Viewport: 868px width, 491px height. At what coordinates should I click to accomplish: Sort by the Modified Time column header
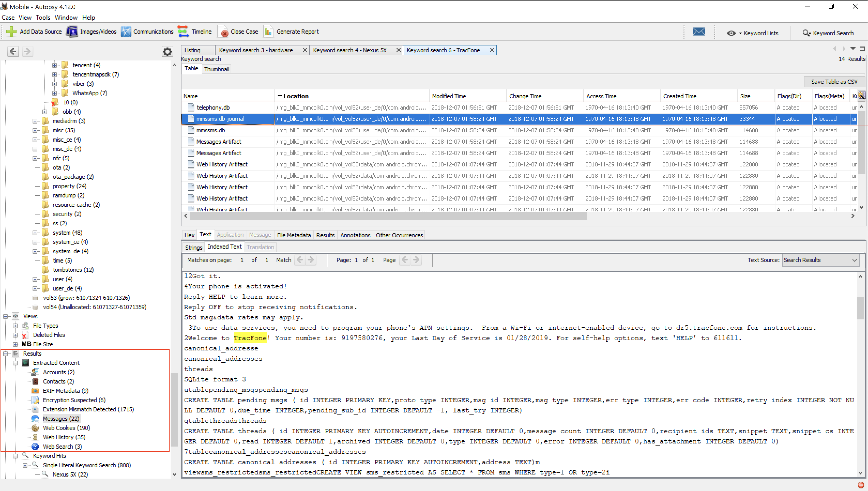coord(468,96)
